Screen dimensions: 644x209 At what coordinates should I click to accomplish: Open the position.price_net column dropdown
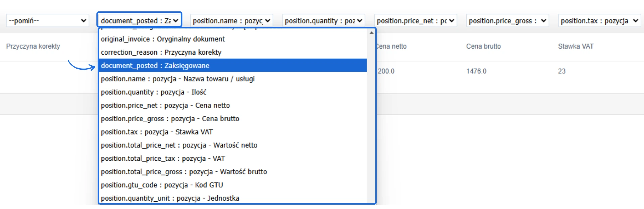415,21
